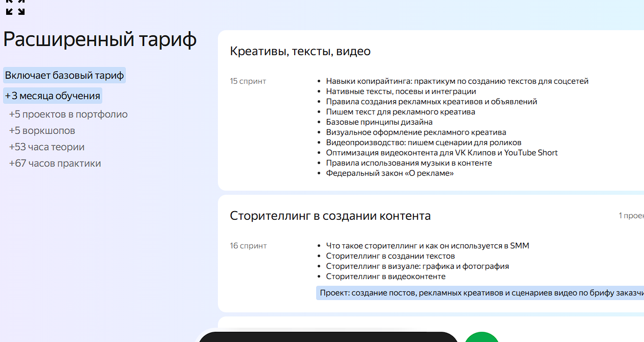Click 'Что такое сторителлинг' list item
Image resolution: width=644 pixels, height=342 pixels.
[x=428, y=245]
